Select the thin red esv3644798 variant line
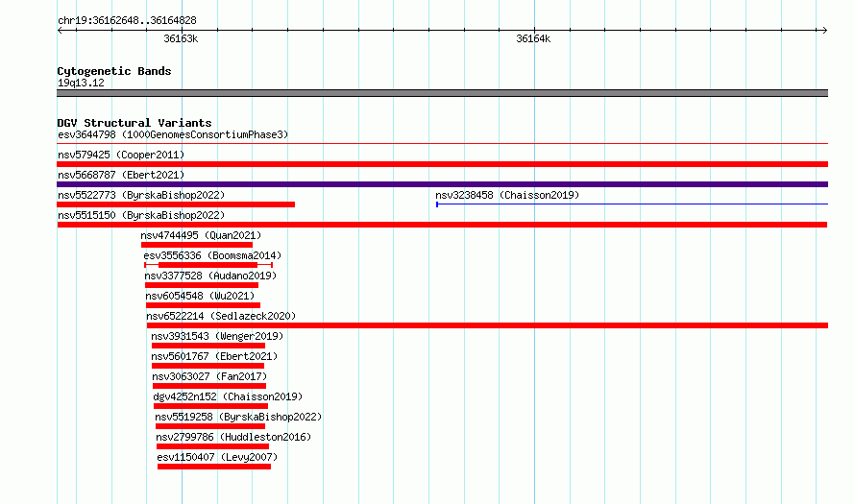 coord(442,144)
